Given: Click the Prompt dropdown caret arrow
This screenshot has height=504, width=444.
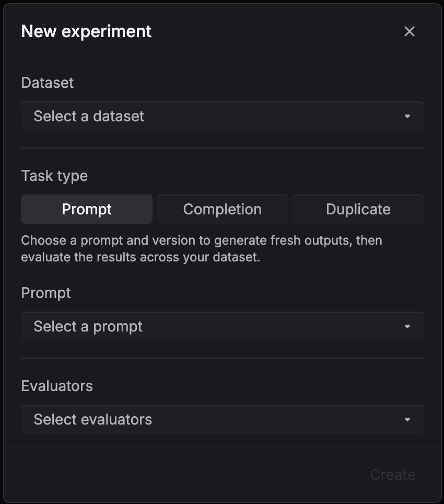Looking at the screenshot, I should pos(407,326).
